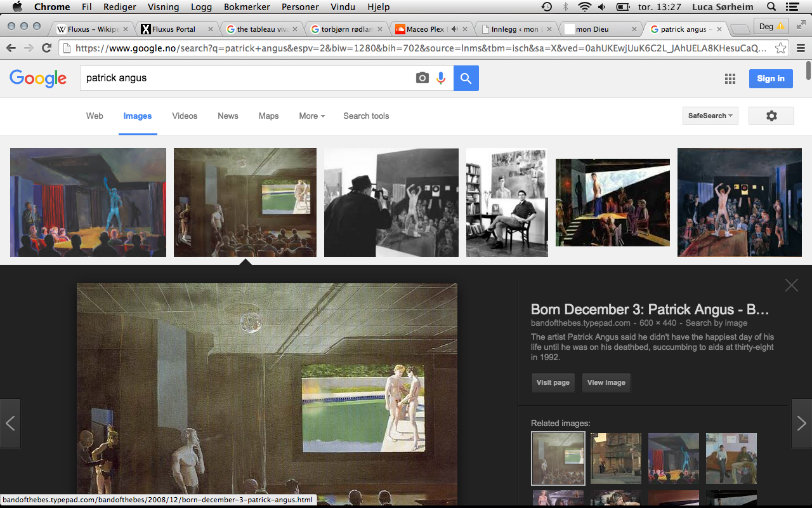The height and width of the screenshot is (508, 812).
Task: Open the blue dancer stage painting thumbnail
Action: click(88, 203)
